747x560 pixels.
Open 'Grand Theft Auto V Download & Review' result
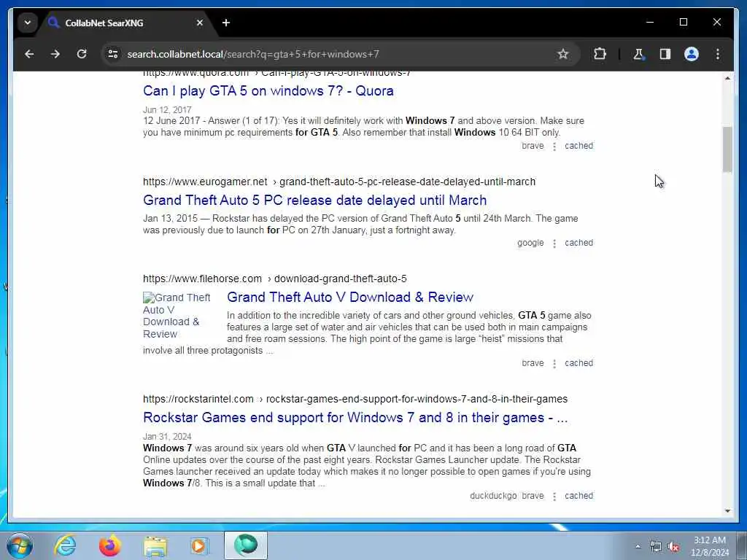[350, 297]
